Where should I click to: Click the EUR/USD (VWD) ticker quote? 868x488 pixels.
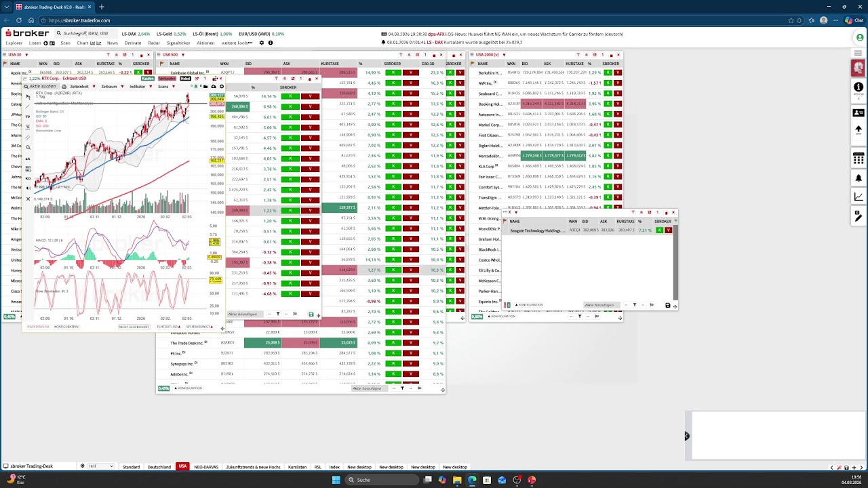pos(261,33)
